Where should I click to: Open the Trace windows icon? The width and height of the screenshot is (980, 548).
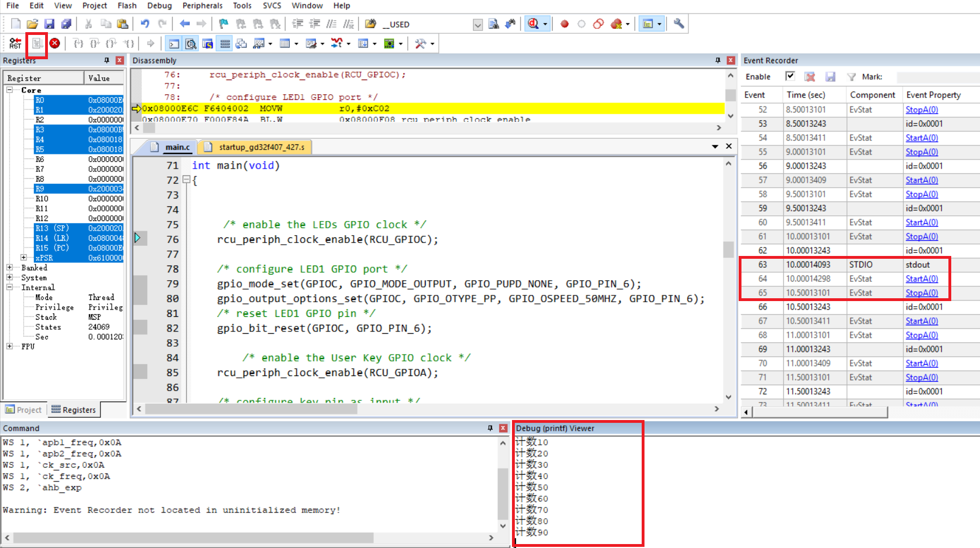tap(363, 43)
